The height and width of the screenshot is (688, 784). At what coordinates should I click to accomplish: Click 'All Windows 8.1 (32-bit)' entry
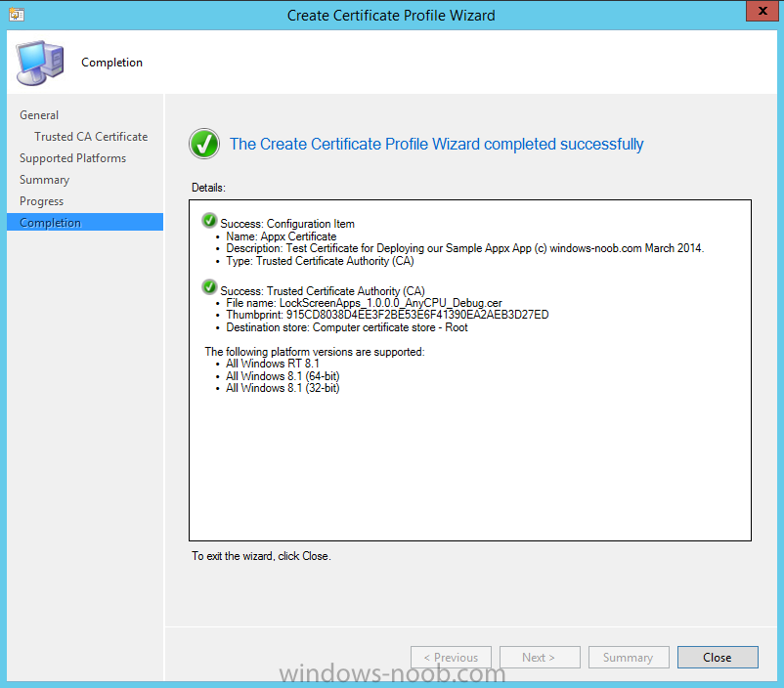coord(283,388)
